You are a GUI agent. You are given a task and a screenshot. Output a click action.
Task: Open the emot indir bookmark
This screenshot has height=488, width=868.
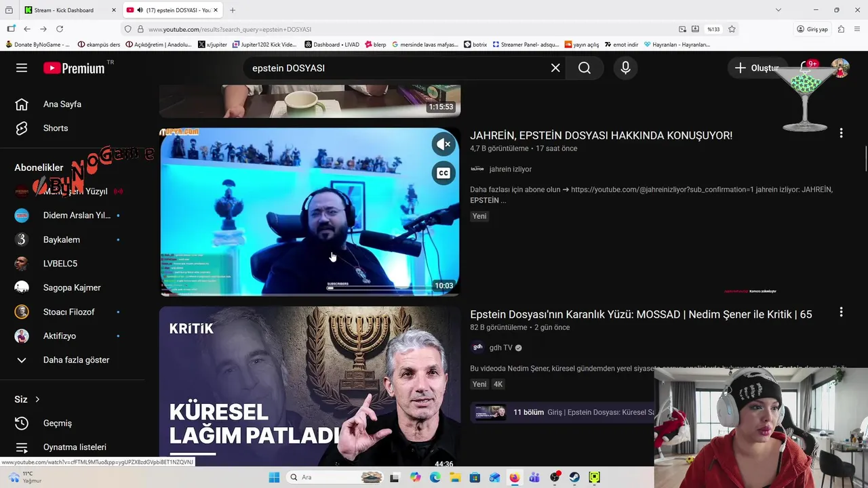[621, 45]
